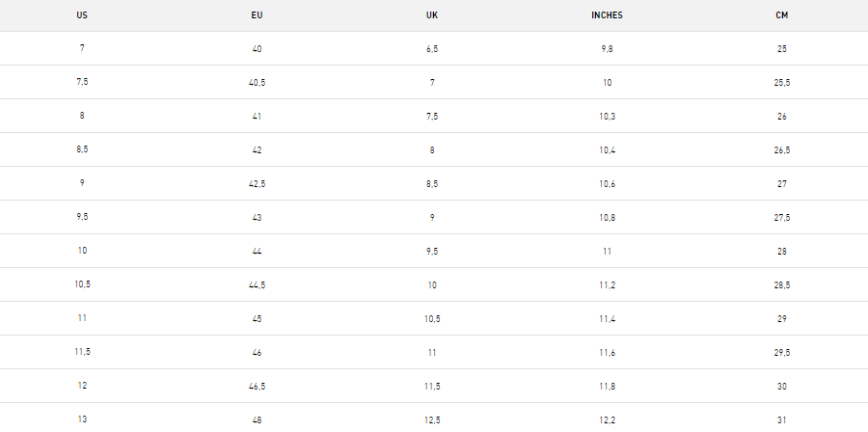Screen dimensions: 868x432
Task: Select UK size 6,5 cell
Action: pos(432,48)
